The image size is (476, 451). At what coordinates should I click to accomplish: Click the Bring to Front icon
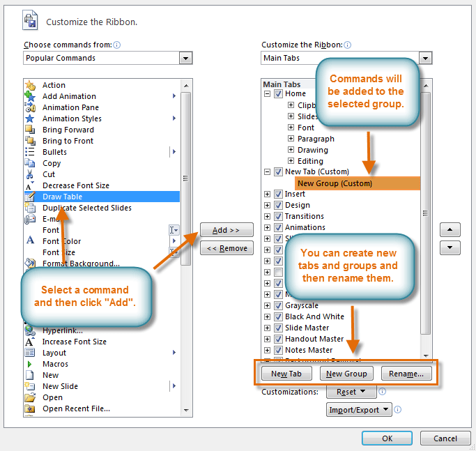click(30, 141)
